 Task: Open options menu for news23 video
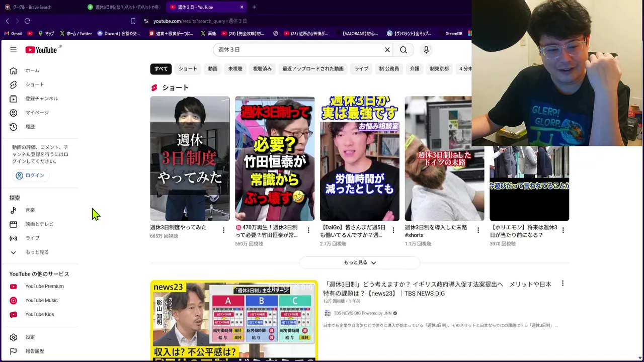point(562,284)
